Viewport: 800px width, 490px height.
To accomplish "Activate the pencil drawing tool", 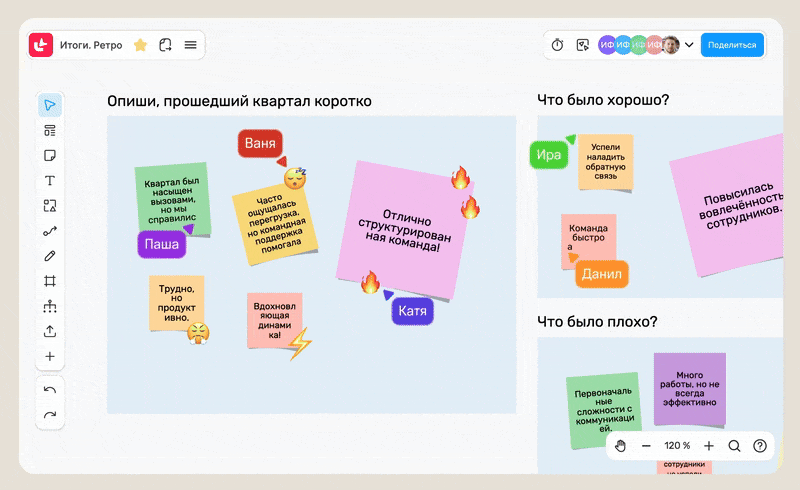I will [x=50, y=256].
